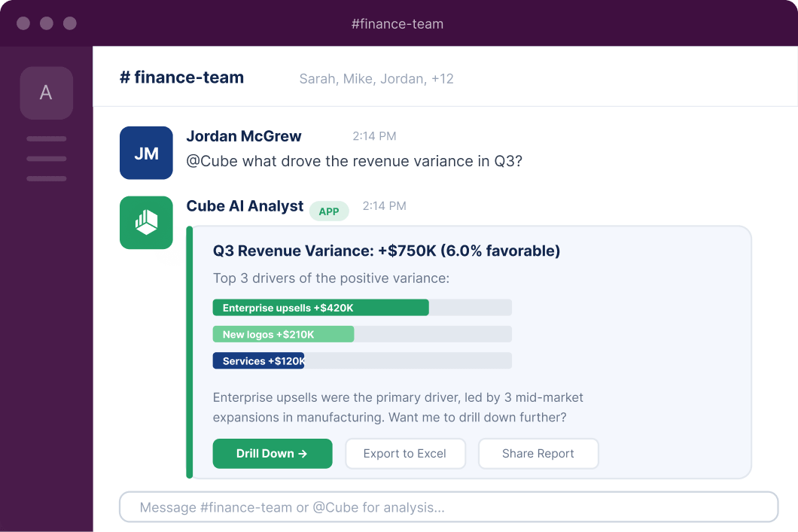The height and width of the screenshot is (532, 798).
Task: Click the Cube AI Analyst name
Action: tap(245, 206)
